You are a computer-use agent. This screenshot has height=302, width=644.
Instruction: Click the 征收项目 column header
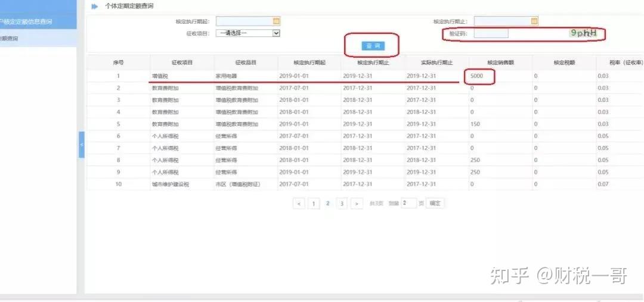pos(182,63)
